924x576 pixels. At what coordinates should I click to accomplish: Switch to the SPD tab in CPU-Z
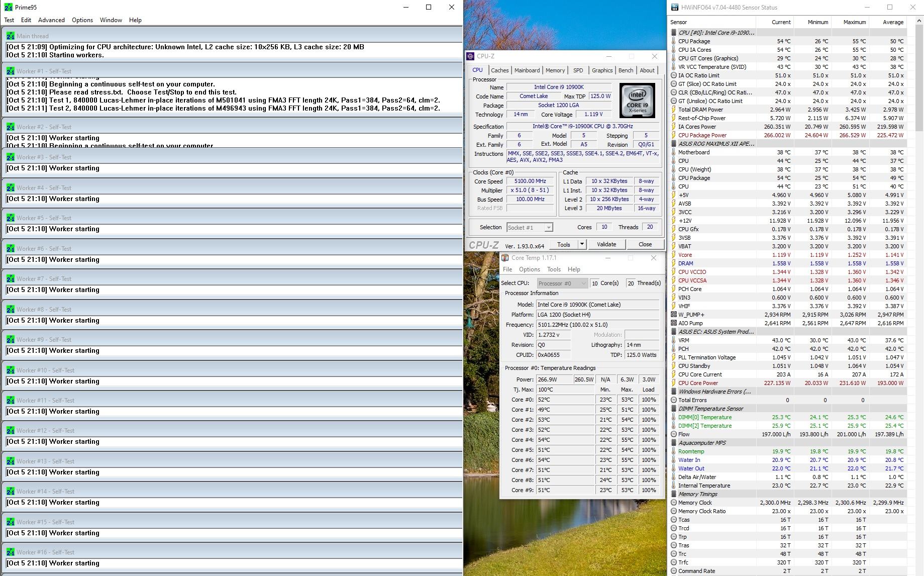pos(578,70)
